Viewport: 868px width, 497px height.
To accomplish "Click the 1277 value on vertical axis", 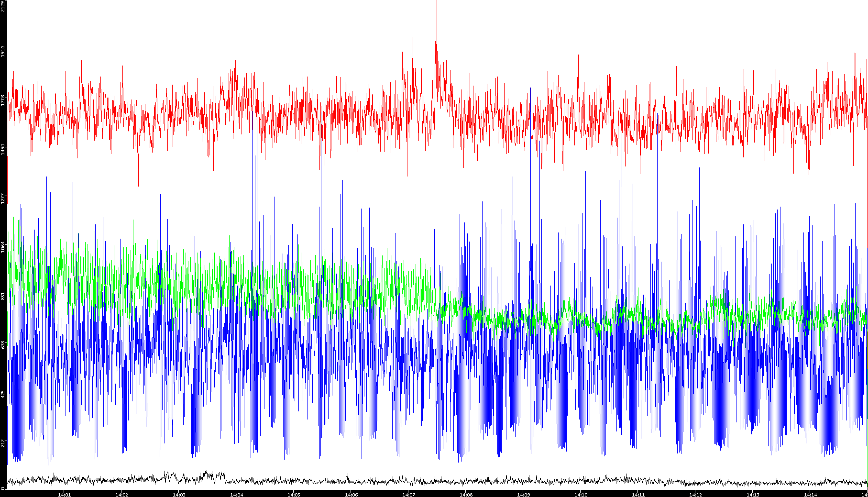I will tap(3, 198).
